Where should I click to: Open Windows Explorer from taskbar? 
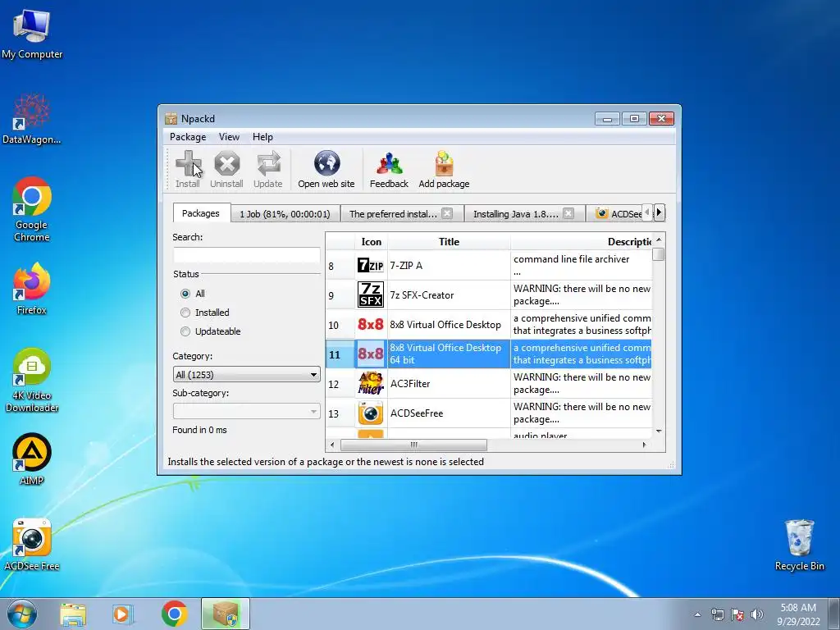73,614
